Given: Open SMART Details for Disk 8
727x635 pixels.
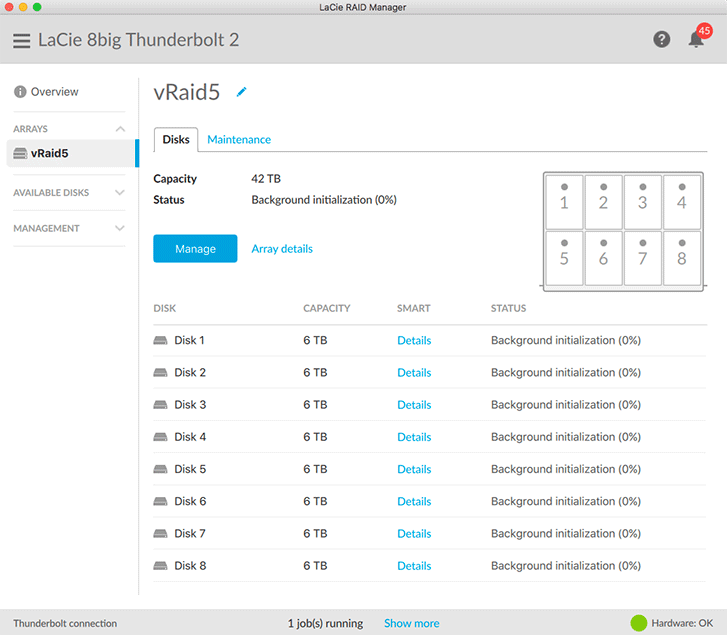Looking at the screenshot, I should coord(414,565).
